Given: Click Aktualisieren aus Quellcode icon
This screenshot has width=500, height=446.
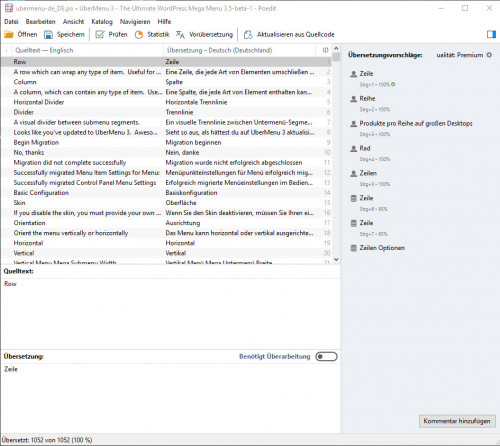Looking at the screenshot, I should coord(248,34).
